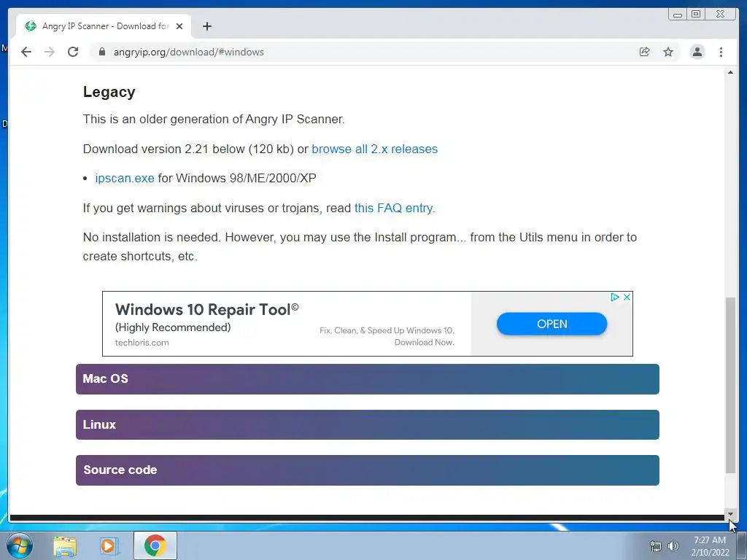Click the taskbar clock showing 7:27 AM
Image resolution: width=747 pixels, height=560 pixels.
tap(710, 546)
